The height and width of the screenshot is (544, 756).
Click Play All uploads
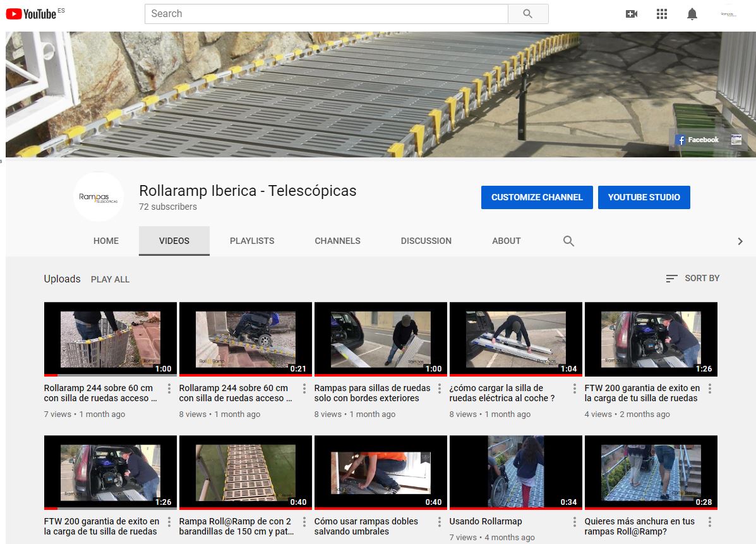click(x=111, y=279)
